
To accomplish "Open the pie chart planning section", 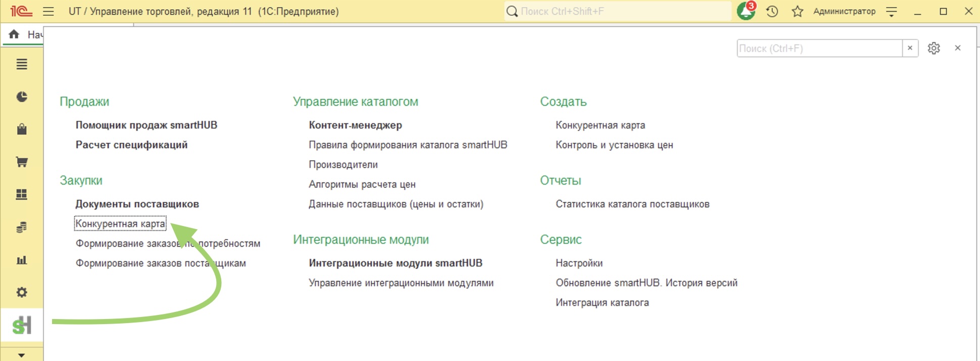I will 22,97.
